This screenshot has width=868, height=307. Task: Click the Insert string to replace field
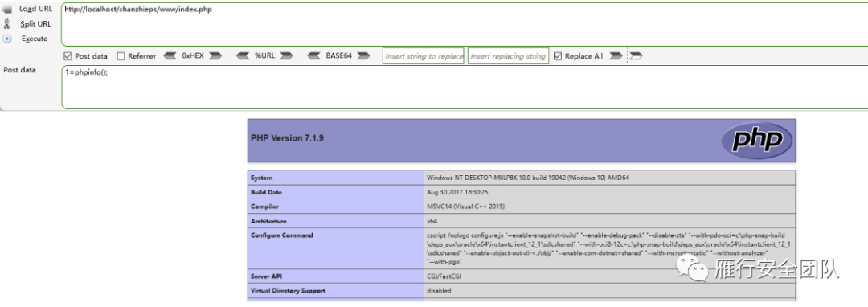[x=424, y=56]
